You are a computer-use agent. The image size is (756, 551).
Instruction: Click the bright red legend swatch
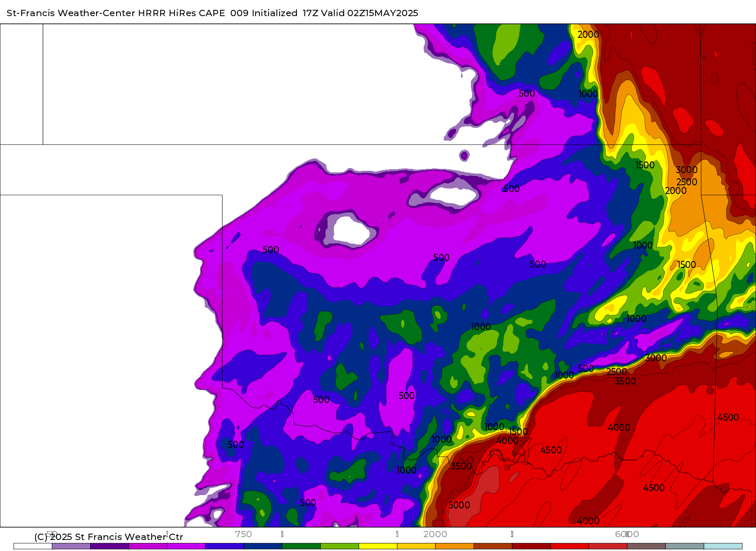pyautogui.click(x=570, y=546)
